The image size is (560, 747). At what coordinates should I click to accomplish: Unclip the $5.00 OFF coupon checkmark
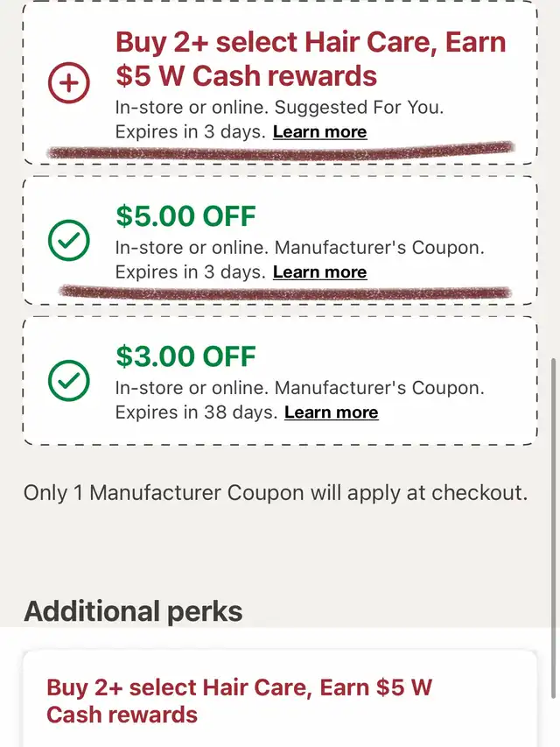tap(69, 240)
